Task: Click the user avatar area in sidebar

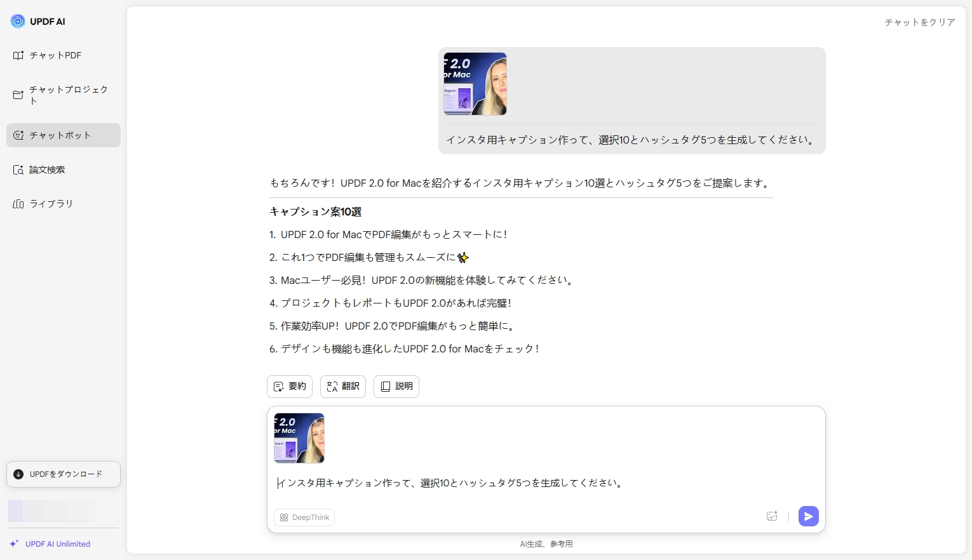Action: click(x=51, y=510)
